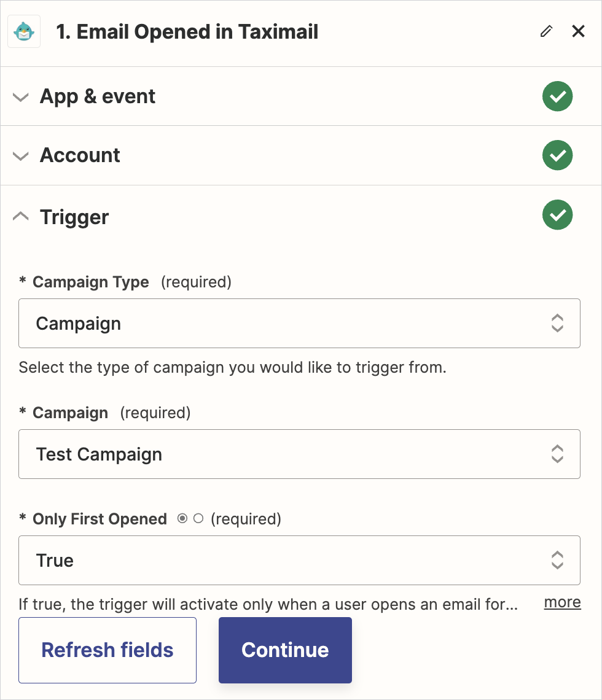
Task: Click the Account section green checkmark
Action: [x=557, y=155]
